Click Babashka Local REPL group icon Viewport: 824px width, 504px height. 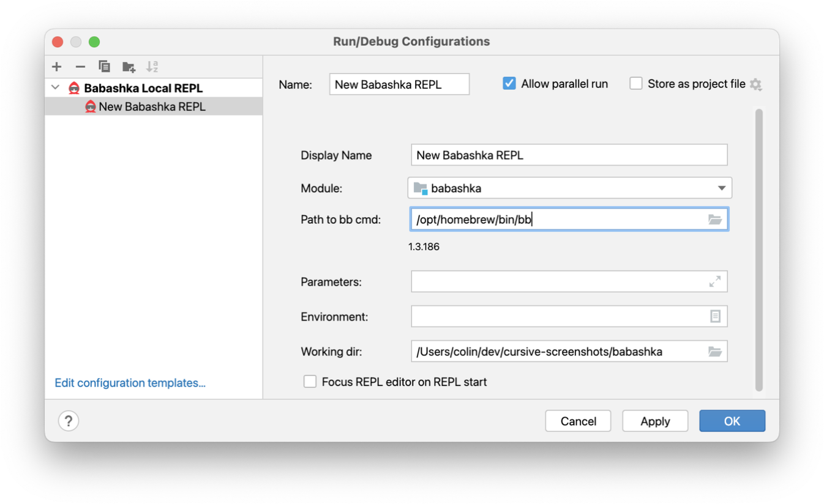(x=74, y=88)
